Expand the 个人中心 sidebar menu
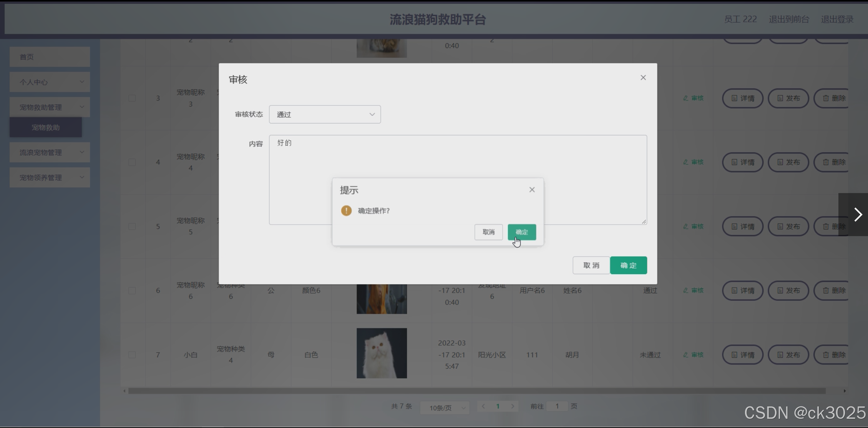 (x=50, y=82)
